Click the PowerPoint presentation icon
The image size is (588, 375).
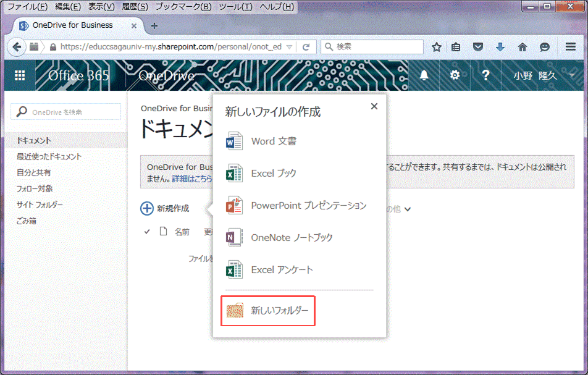pyautogui.click(x=234, y=206)
